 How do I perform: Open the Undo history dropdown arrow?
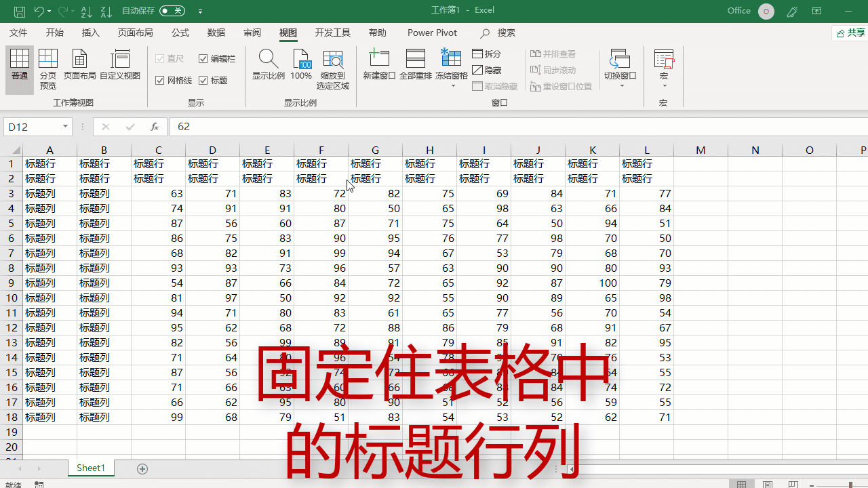click(51, 12)
